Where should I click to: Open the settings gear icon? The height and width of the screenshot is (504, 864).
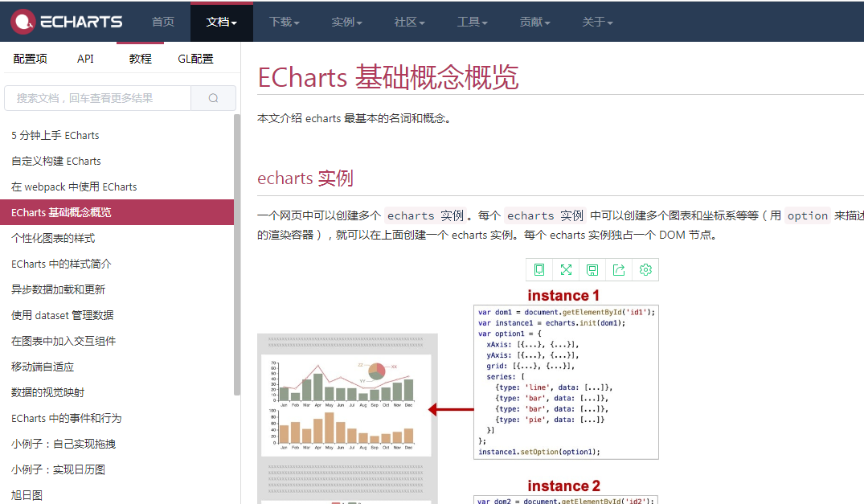click(x=645, y=269)
